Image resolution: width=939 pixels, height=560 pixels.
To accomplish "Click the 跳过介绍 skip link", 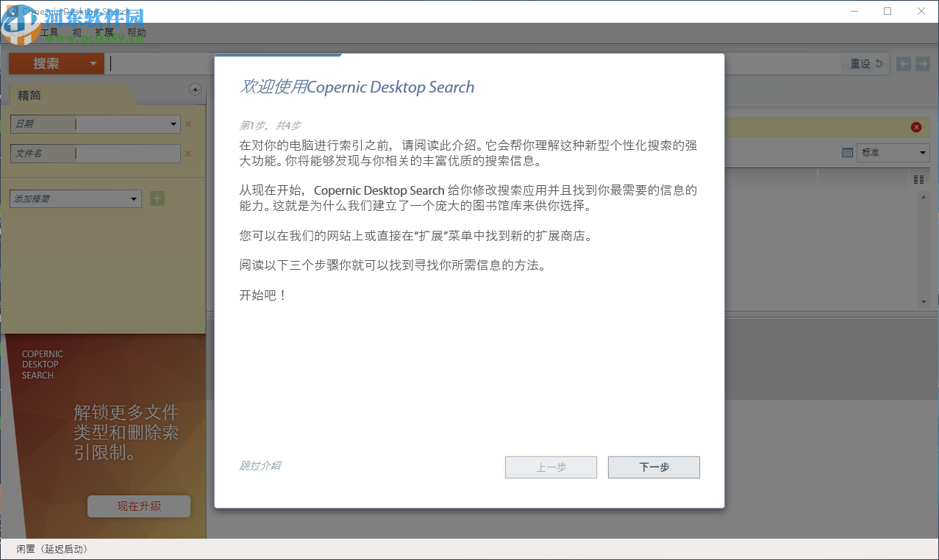I will (x=259, y=466).
